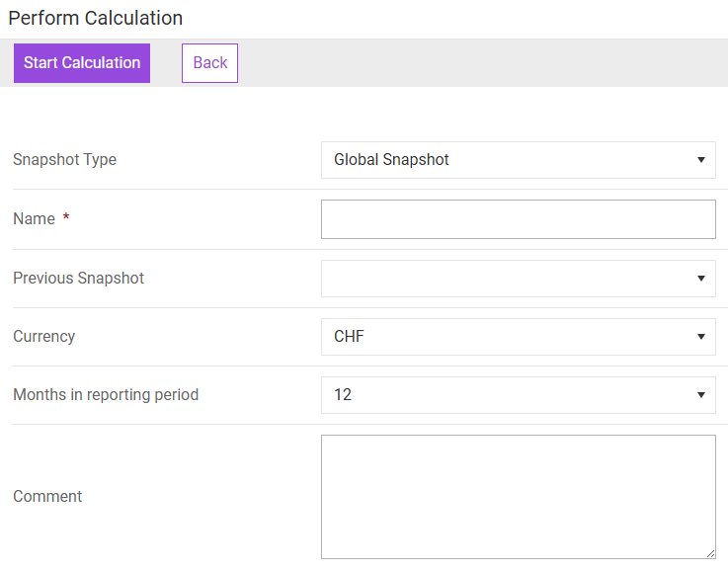Screen dimensions: 728x571
Task: Go back using the Back button
Action: point(209,63)
